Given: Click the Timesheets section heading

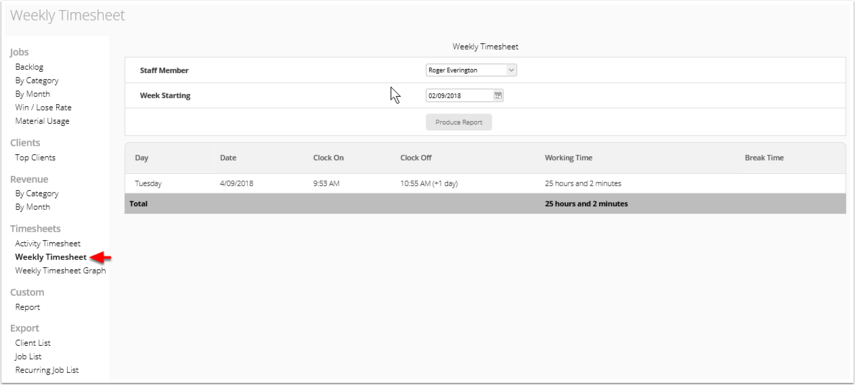Looking at the screenshot, I should (x=35, y=228).
